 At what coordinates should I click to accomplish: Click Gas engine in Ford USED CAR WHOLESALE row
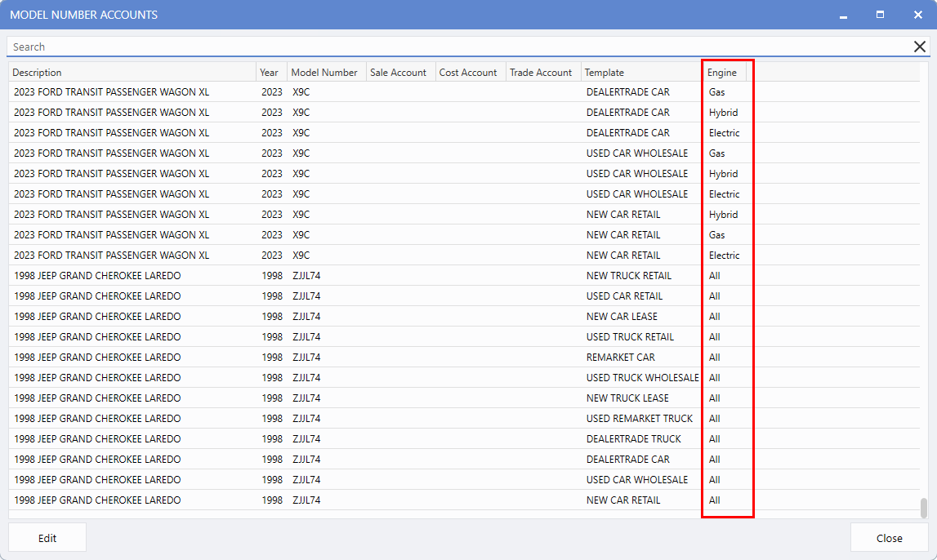coord(716,153)
